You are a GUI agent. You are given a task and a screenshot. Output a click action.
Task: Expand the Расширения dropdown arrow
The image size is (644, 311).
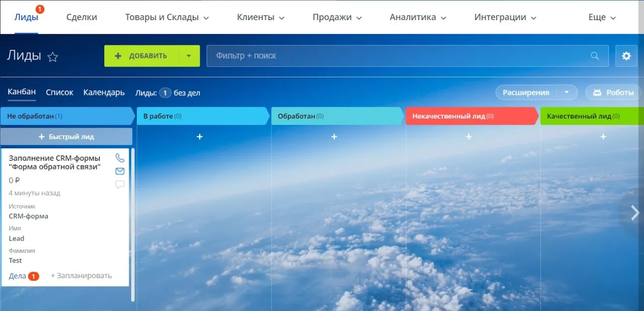click(x=568, y=92)
